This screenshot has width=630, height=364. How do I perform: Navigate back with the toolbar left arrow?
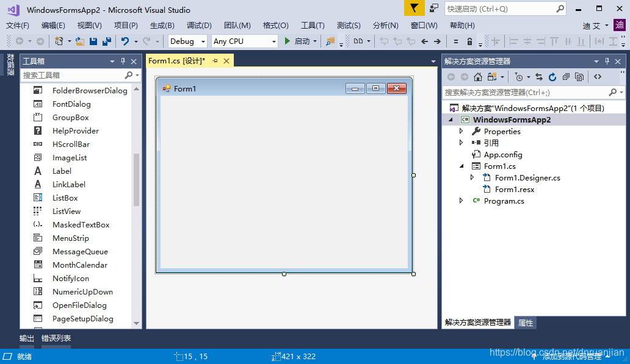(424, 41)
